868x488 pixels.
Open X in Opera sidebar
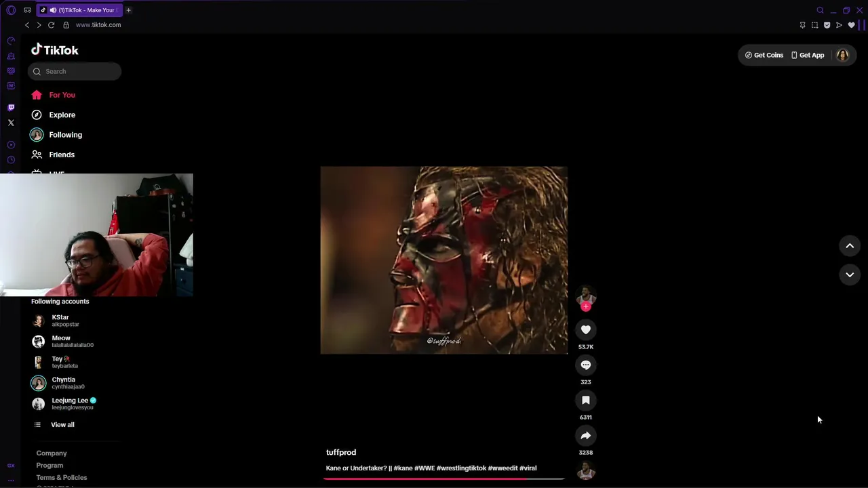[11, 123]
